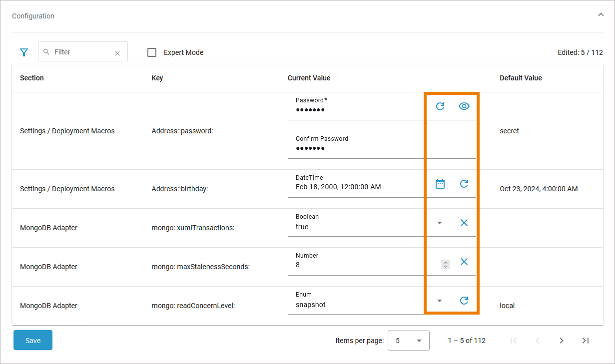Click the filter funnel icon

point(23,52)
